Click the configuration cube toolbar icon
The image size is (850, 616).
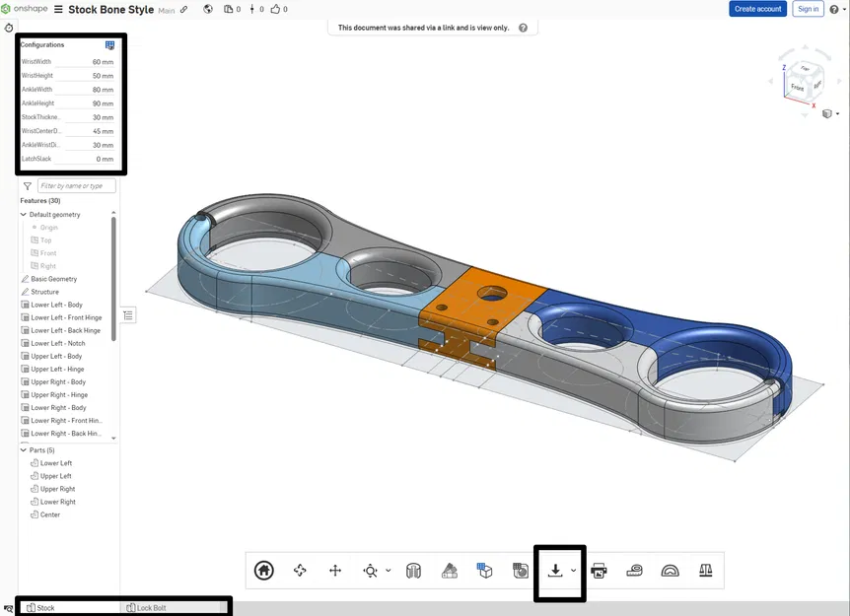[x=484, y=571]
